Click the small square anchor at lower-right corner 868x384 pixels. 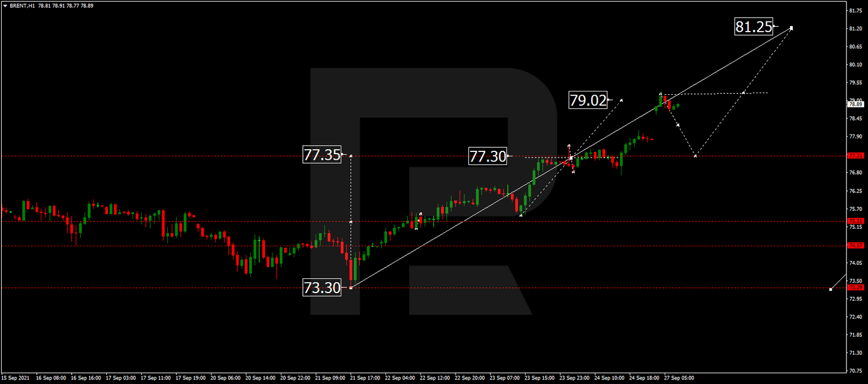pos(830,289)
